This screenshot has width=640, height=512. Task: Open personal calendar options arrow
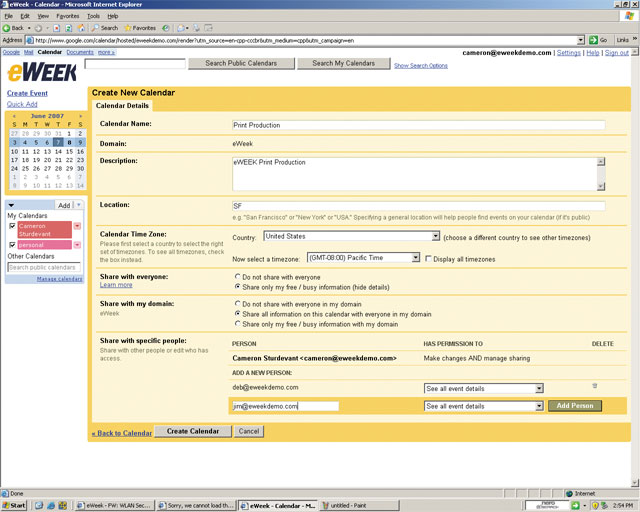coord(77,245)
